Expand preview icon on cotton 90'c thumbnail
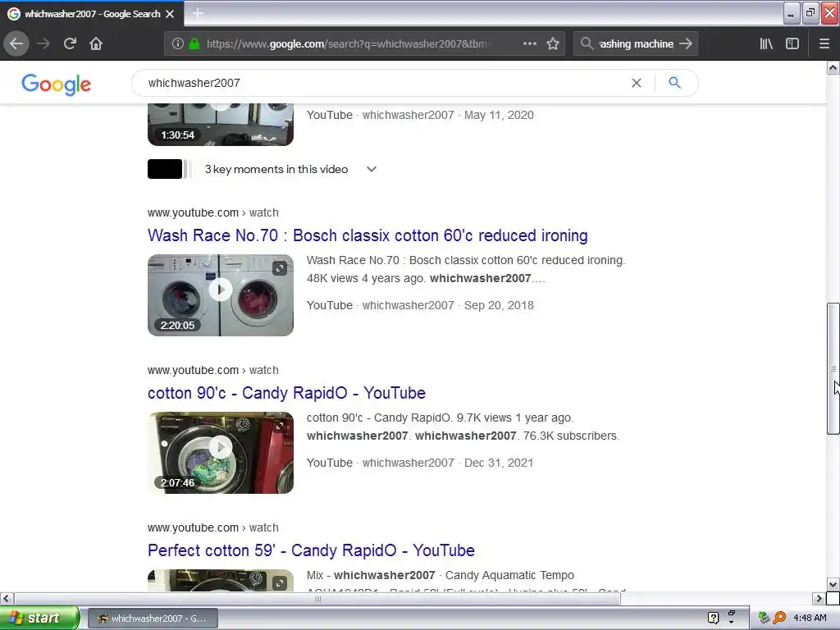840x630 pixels. pyautogui.click(x=280, y=426)
